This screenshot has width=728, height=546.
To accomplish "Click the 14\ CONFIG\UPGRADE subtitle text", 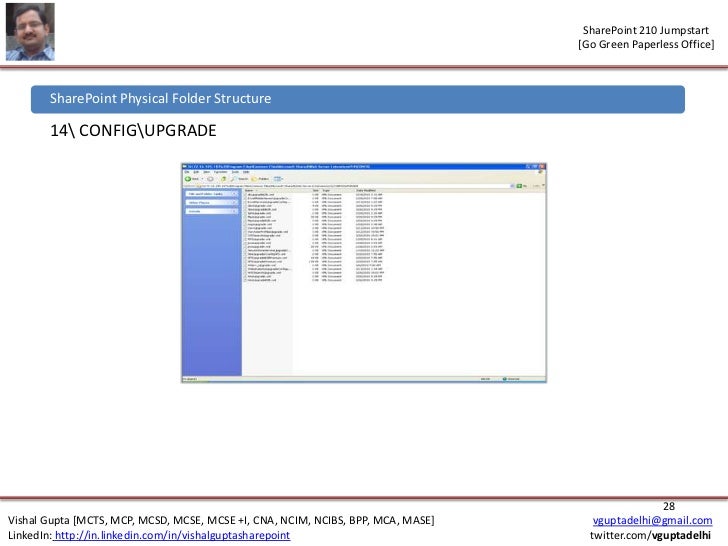I will click(133, 130).
